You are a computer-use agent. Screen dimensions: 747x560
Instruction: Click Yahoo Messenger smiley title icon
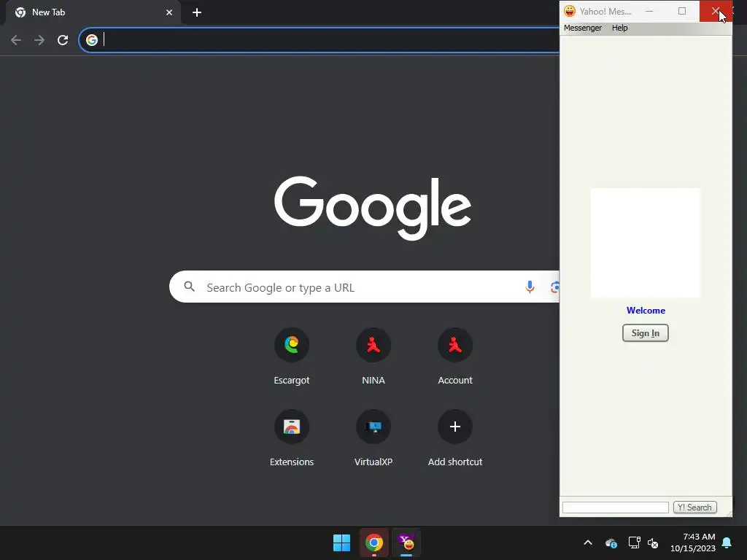coord(569,12)
